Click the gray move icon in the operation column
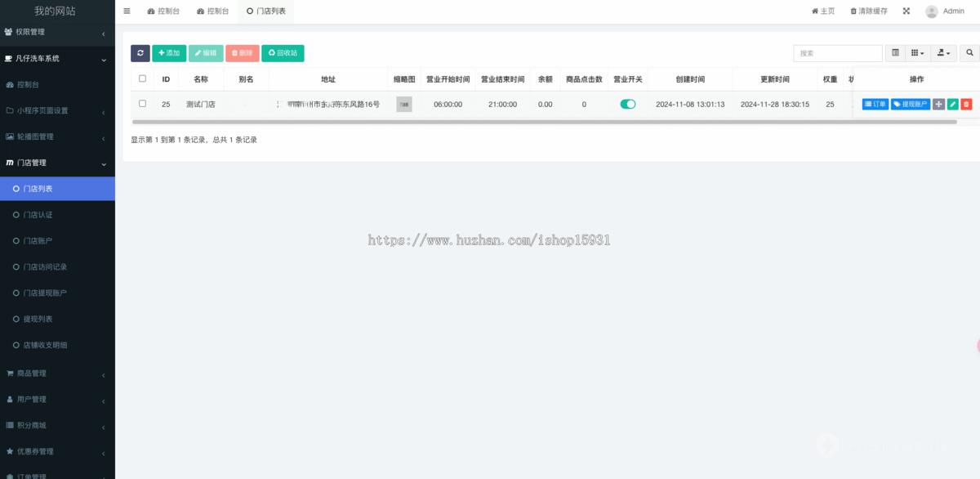 pyautogui.click(x=938, y=104)
